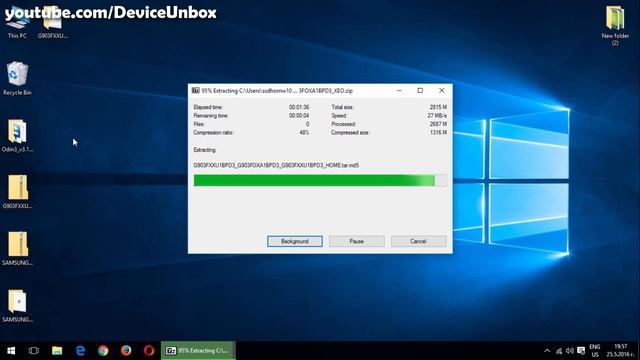
Task: Pause the extraction
Action: click(357, 241)
